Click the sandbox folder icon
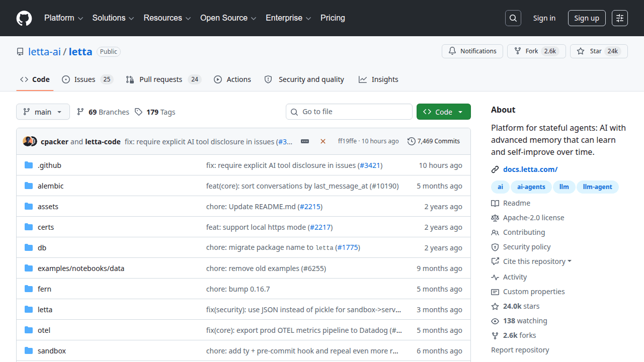 tap(29, 351)
